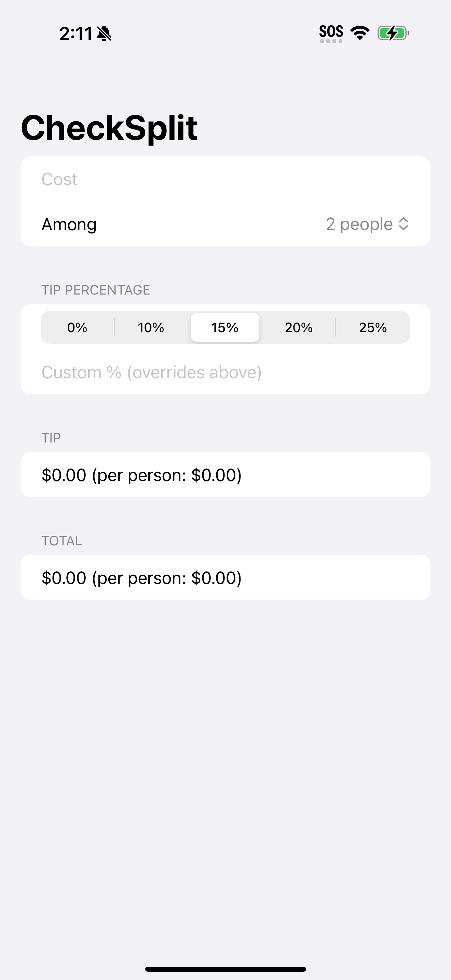Tap the selected 15% segment

pyautogui.click(x=225, y=328)
